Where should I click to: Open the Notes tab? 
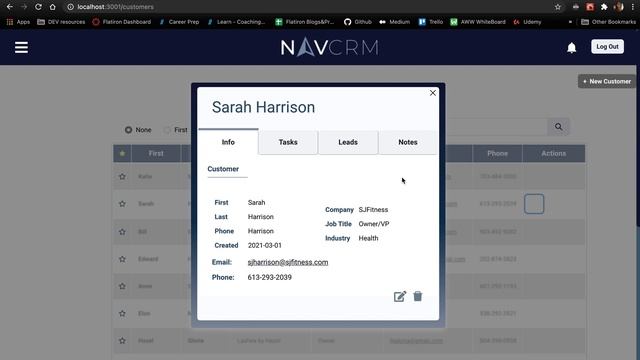408,142
